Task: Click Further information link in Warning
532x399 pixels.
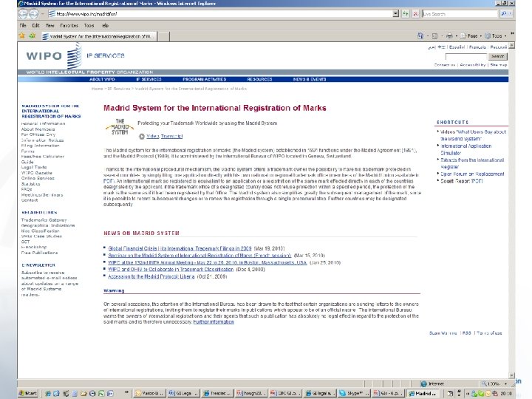Action: (214, 321)
